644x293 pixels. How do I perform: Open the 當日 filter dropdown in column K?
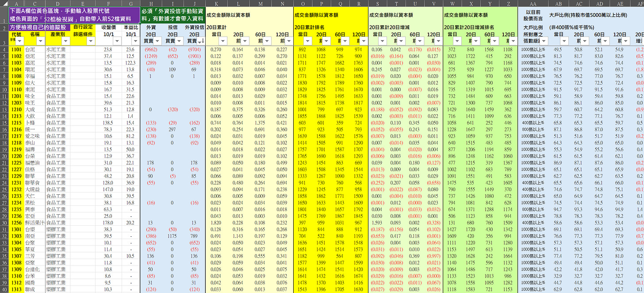[223, 41]
